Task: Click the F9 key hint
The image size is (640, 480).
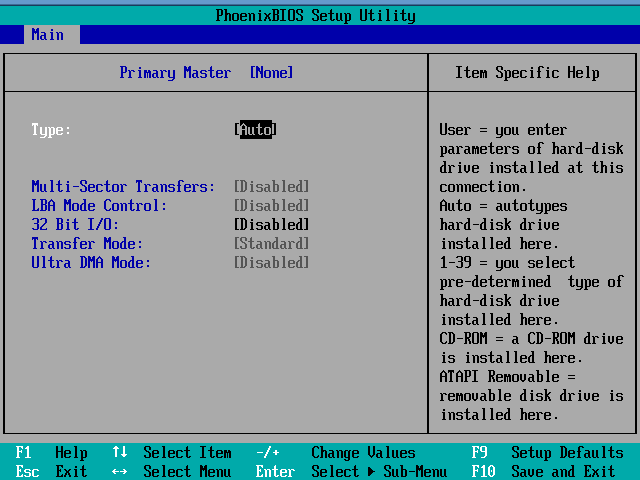Action: point(479,453)
